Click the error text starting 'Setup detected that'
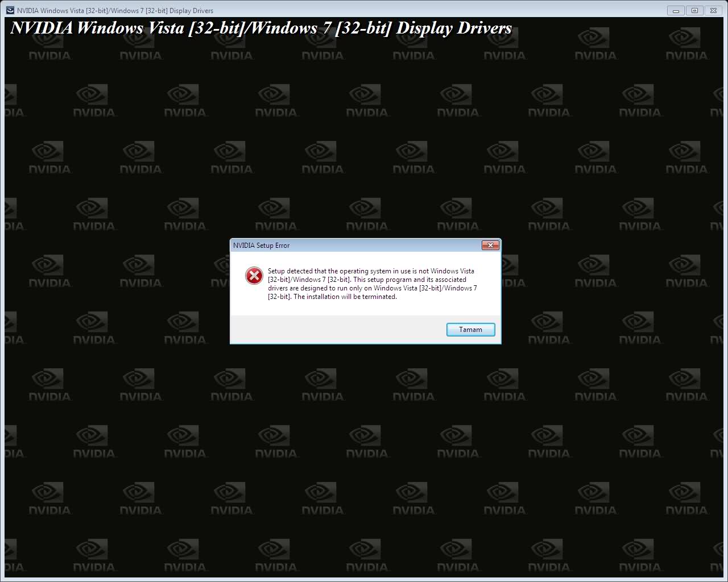 point(373,284)
